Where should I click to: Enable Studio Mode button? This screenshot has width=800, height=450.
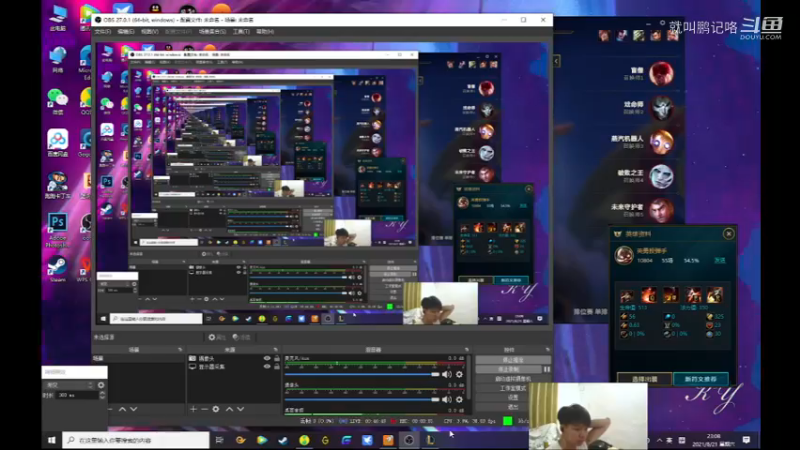coord(513,388)
